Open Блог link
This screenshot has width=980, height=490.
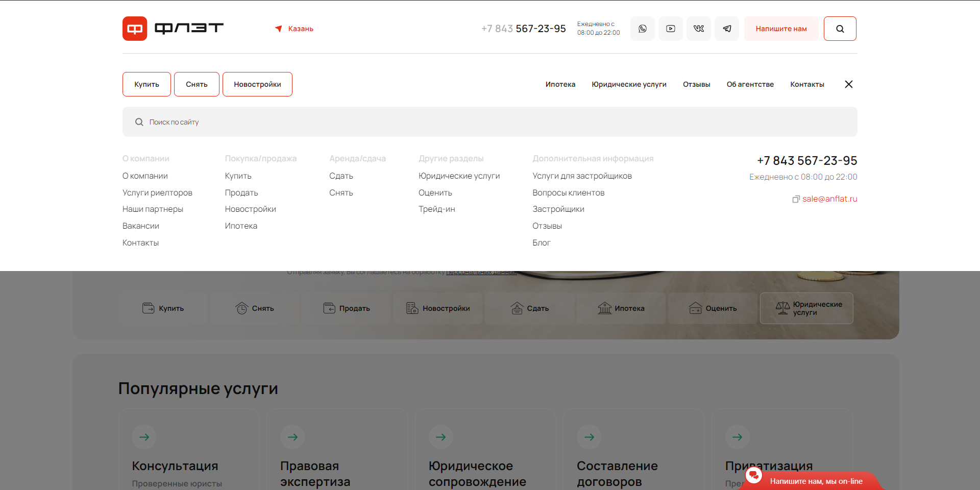tap(542, 243)
